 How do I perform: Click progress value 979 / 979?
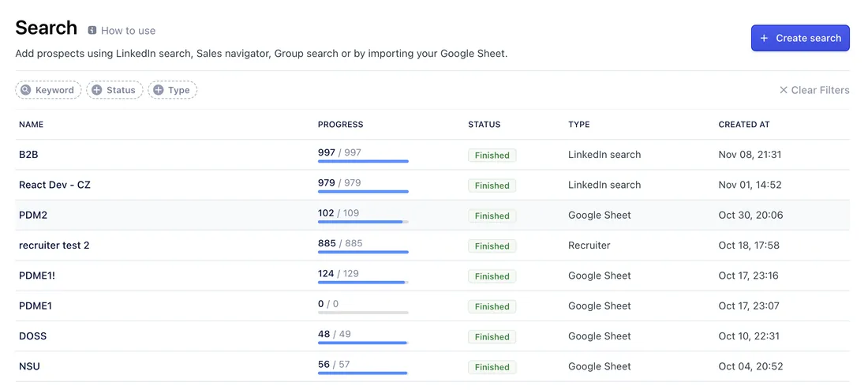tap(339, 182)
